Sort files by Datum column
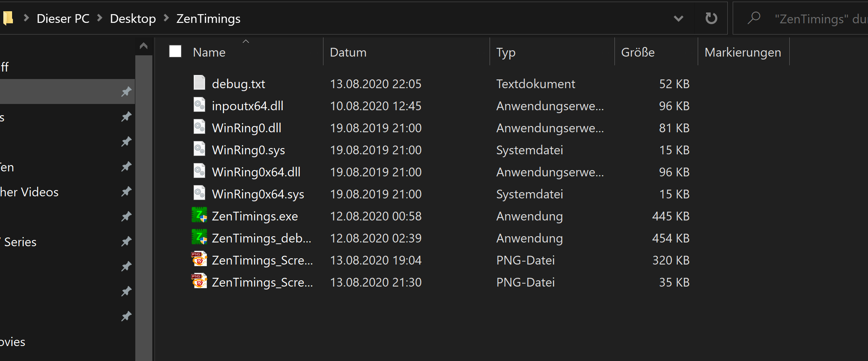This screenshot has height=361, width=868. coord(348,52)
